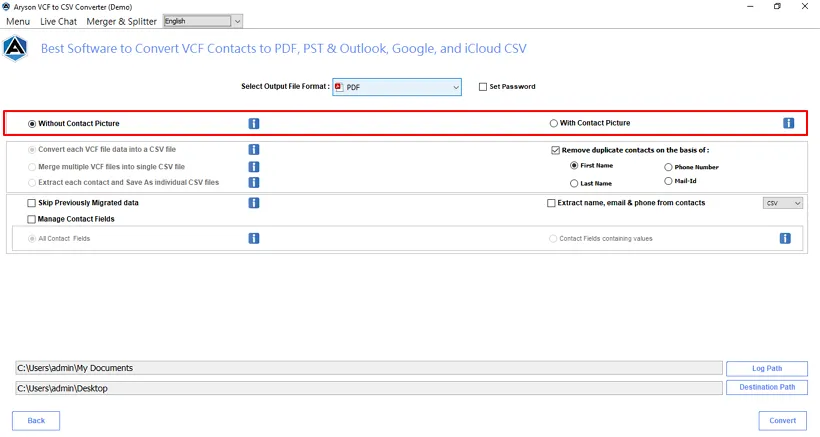The width and height of the screenshot is (820, 437).
Task: Select Without Contact Picture radio button
Action: [32, 124]
